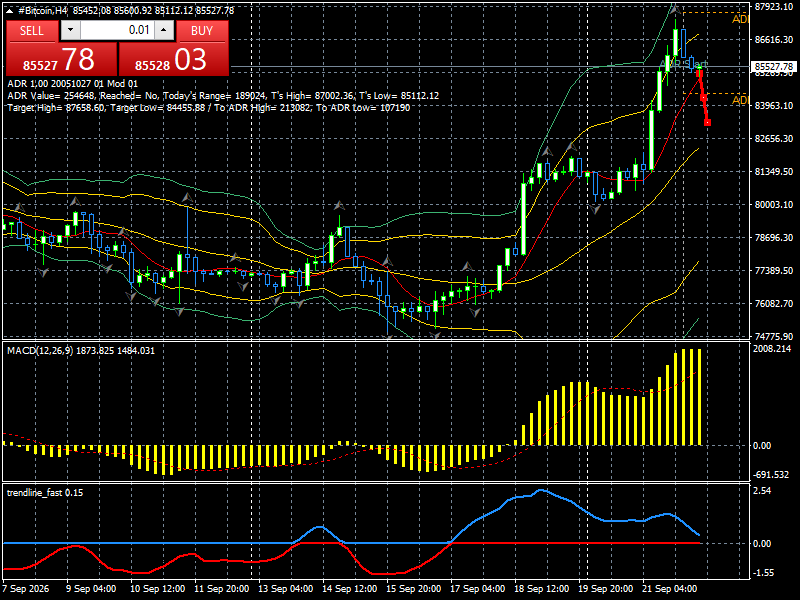
Task: Click the 87923.10 price scale label
Action: (773, 7)
